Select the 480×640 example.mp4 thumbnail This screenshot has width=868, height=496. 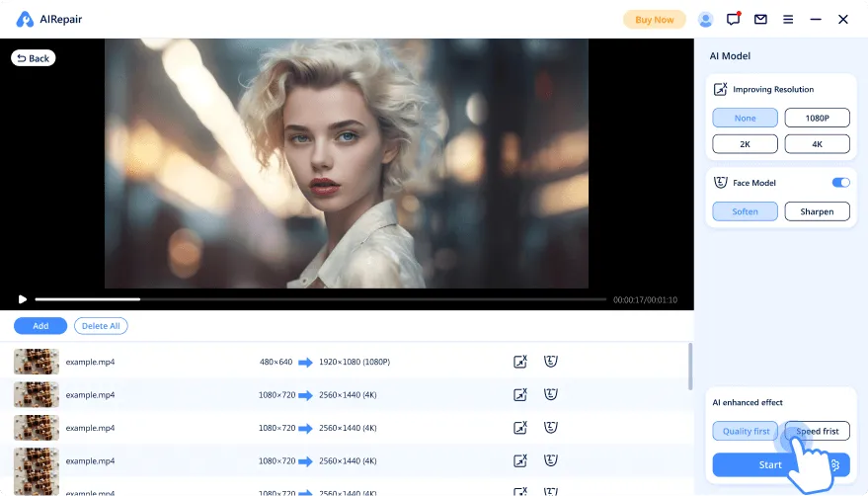click(x=37, y=362)
